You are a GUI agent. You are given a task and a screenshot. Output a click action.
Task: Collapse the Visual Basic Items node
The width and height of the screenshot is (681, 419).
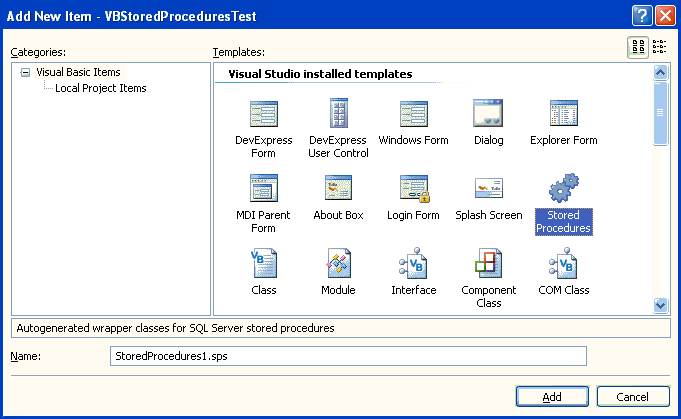(26, 73)
